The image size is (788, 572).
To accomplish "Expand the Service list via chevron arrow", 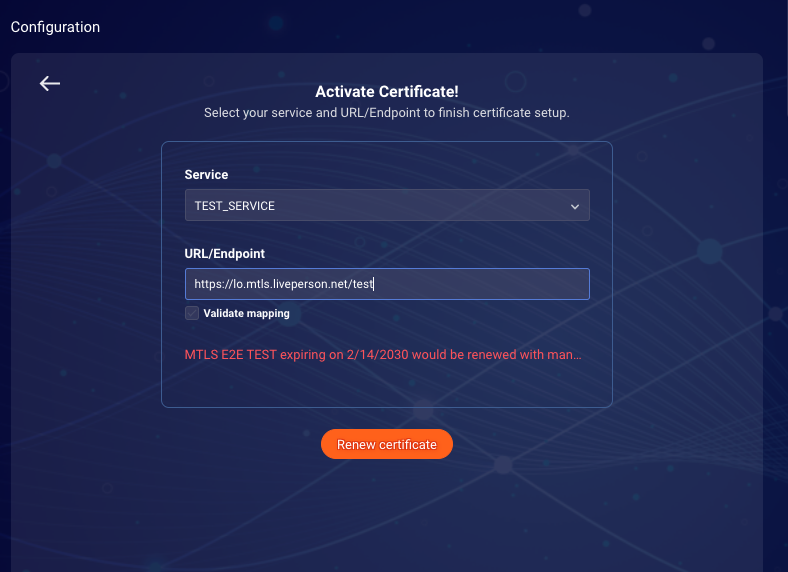I will (575, 207).
